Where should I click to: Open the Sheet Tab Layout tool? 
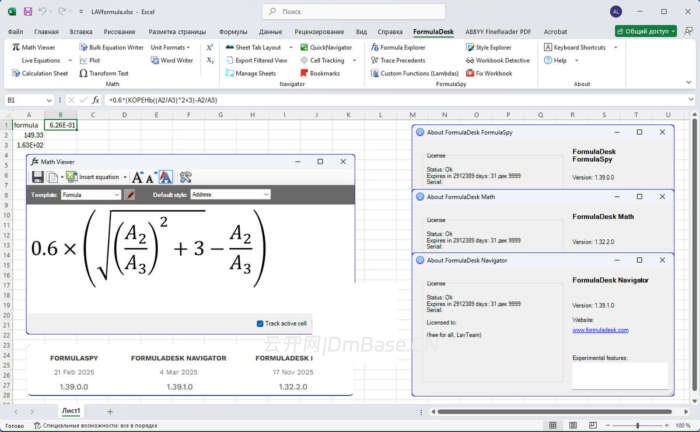pos(253,47)
